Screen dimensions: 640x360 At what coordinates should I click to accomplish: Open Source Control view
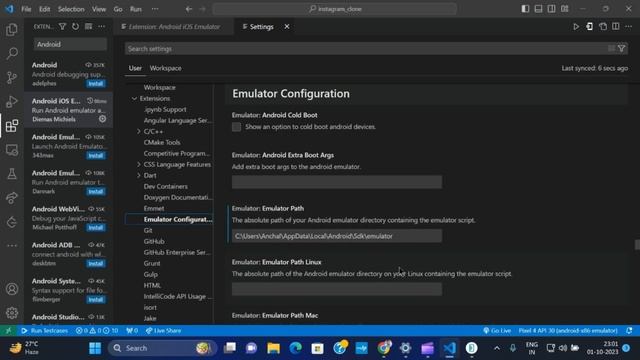(x=12, y=77)
